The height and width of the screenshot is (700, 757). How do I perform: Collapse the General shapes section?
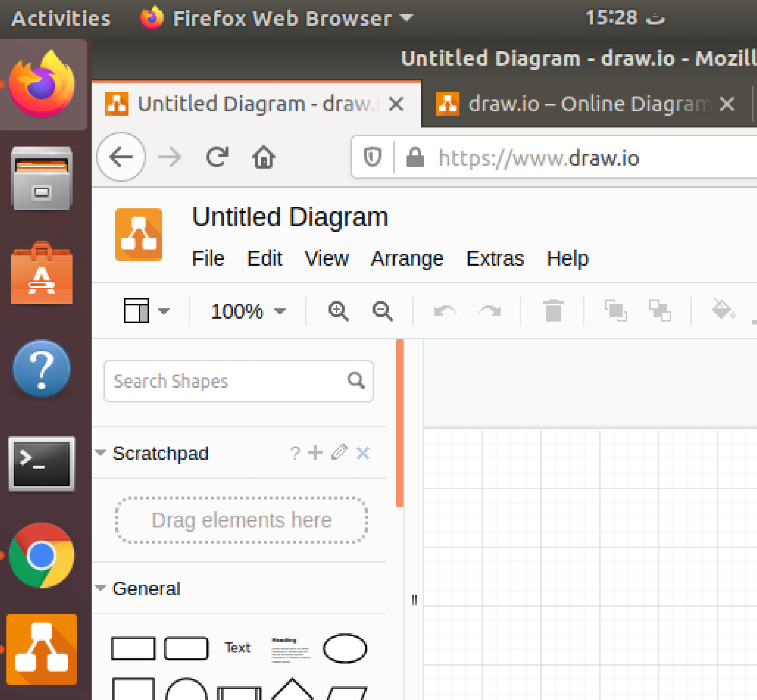point(101,588)
